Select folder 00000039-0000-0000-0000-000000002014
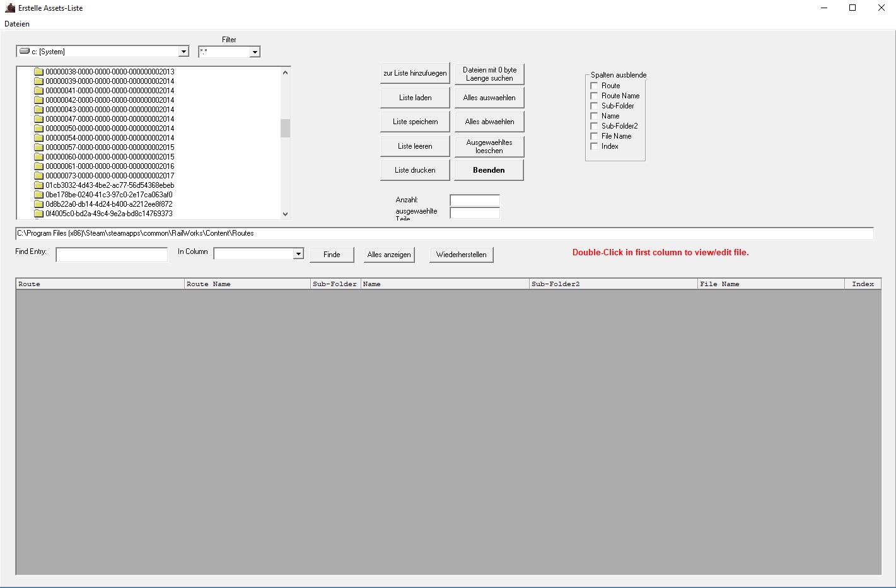This screenshot has width=896, height=588. tap(110, 81)
